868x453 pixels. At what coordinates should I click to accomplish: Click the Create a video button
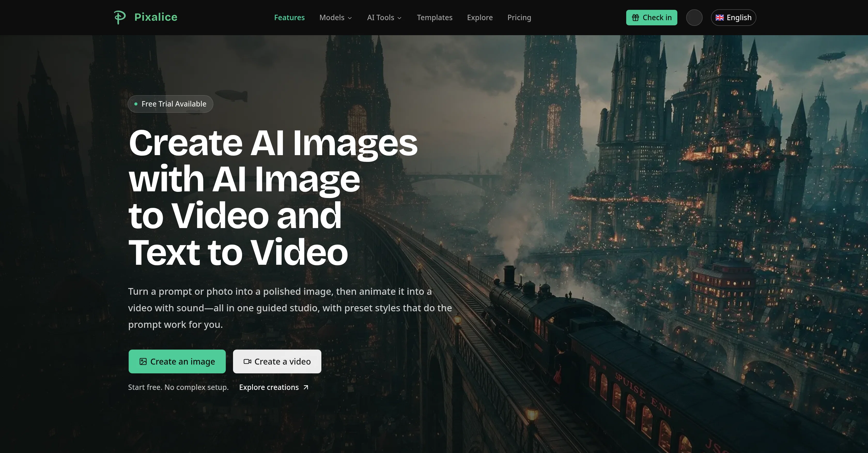tap(277, 361)
